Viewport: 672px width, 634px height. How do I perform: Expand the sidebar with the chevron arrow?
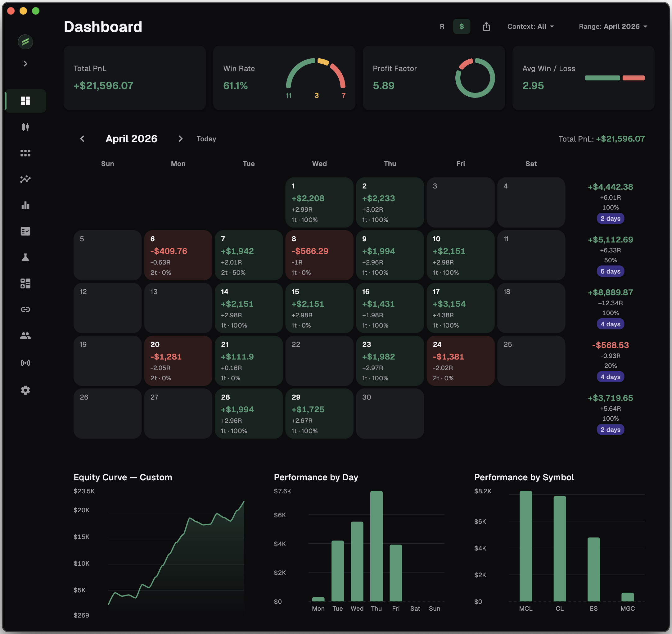(x=25, y=64)
